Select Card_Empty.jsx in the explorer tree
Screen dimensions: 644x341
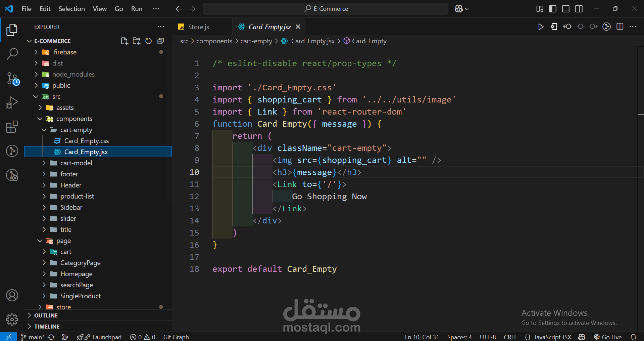98,152
